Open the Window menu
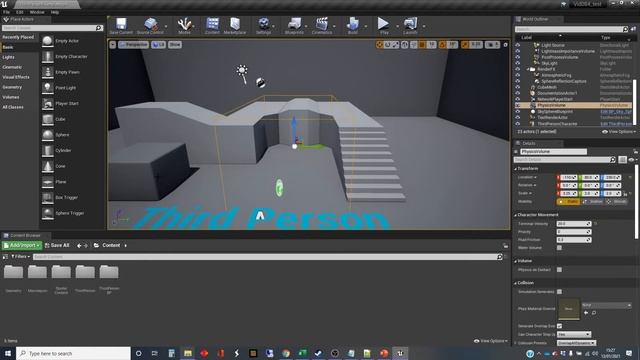The image size is (640, 360). 37,12
